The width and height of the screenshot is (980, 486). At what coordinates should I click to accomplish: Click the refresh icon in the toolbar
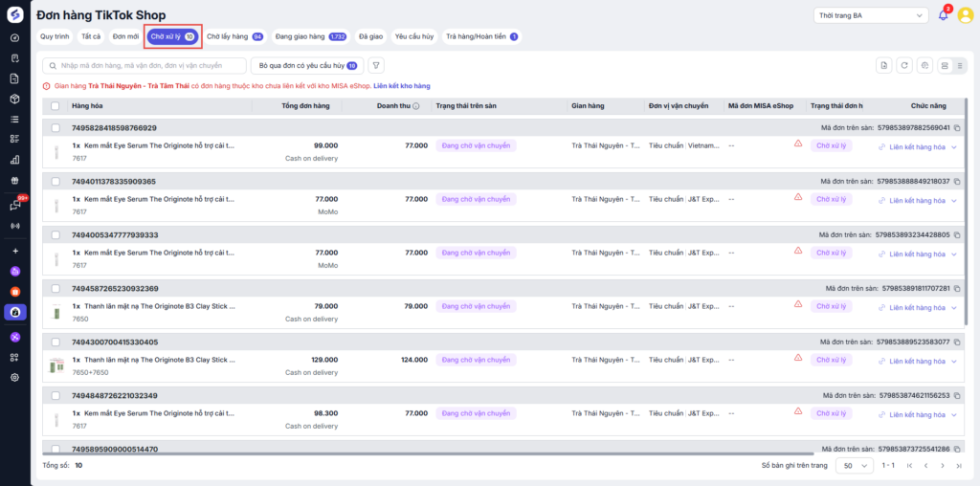click(x=903, y=65)
